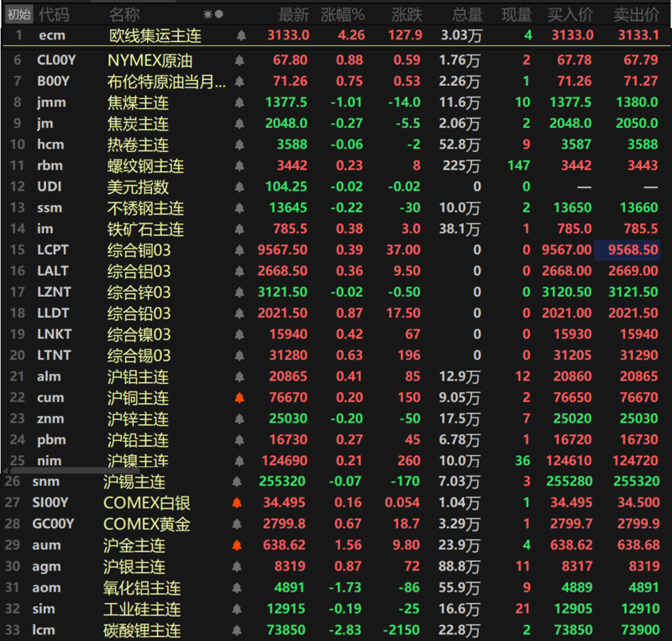Click the orange alert bell for COMEX白银
Image resolution: width=672 pixels, height=641 pixels.
click(237, 503)
